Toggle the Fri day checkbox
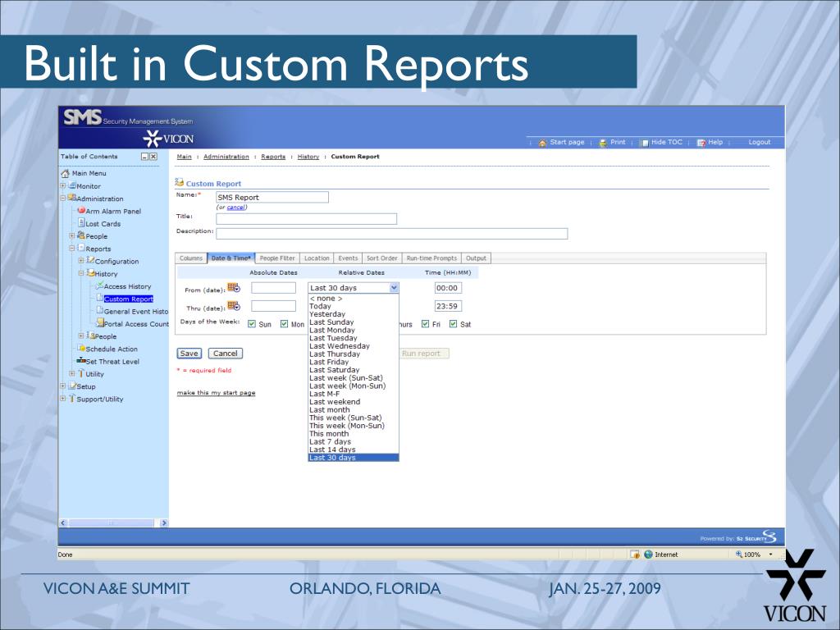 click(426, 324)
